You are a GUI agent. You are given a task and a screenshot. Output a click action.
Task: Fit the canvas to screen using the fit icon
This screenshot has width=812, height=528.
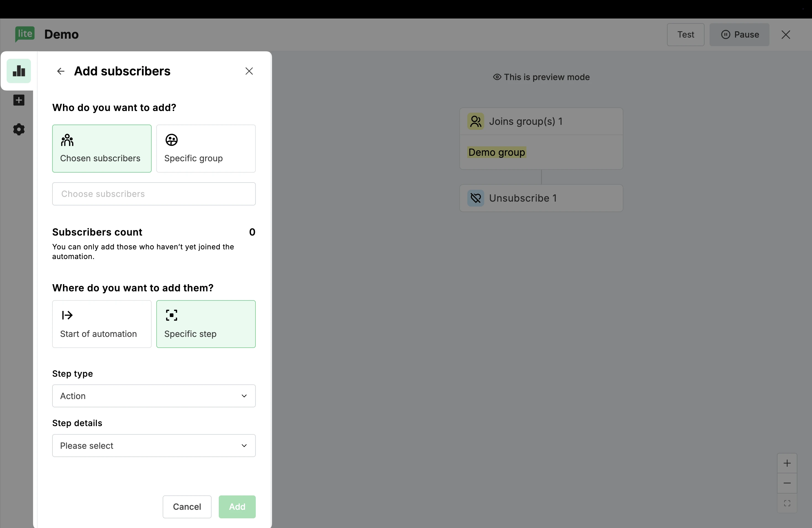787,503
